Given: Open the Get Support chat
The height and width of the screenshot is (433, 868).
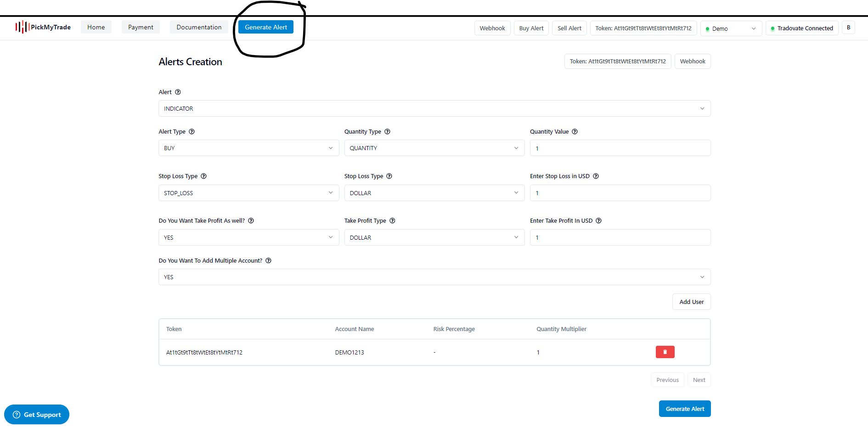Looking at the screenshot, I should click(x=37, y=415).
